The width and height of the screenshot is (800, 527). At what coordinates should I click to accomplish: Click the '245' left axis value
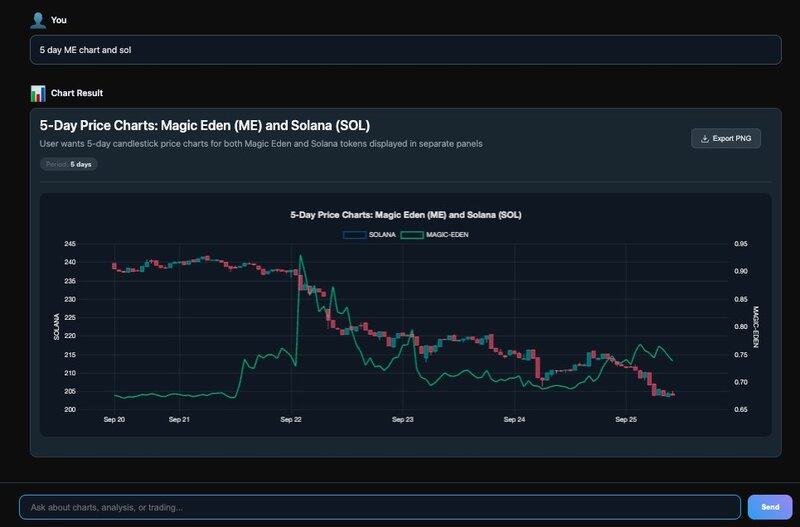pos(70,244)
